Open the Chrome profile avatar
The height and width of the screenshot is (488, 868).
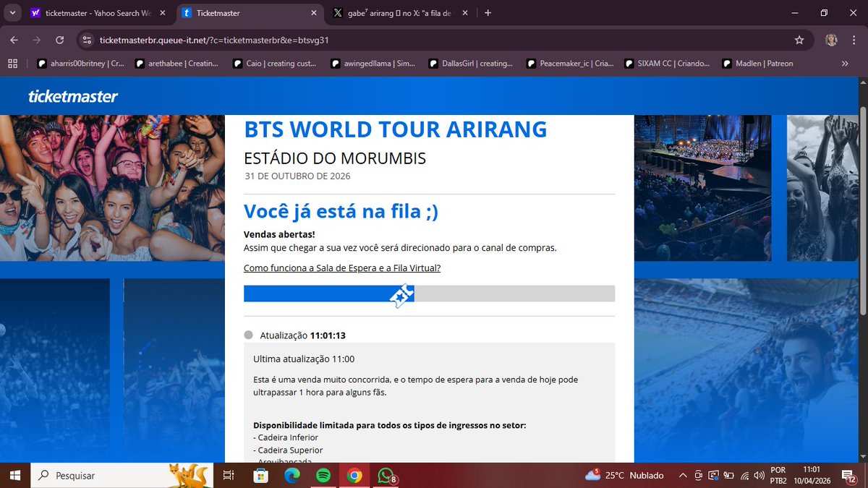pyautogui.click(x=831, y=40)
